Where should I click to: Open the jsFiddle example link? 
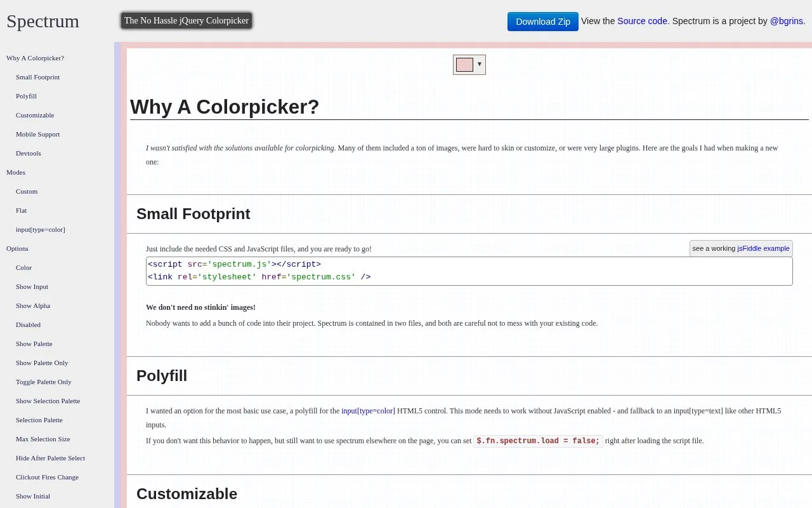pos(763,248)
